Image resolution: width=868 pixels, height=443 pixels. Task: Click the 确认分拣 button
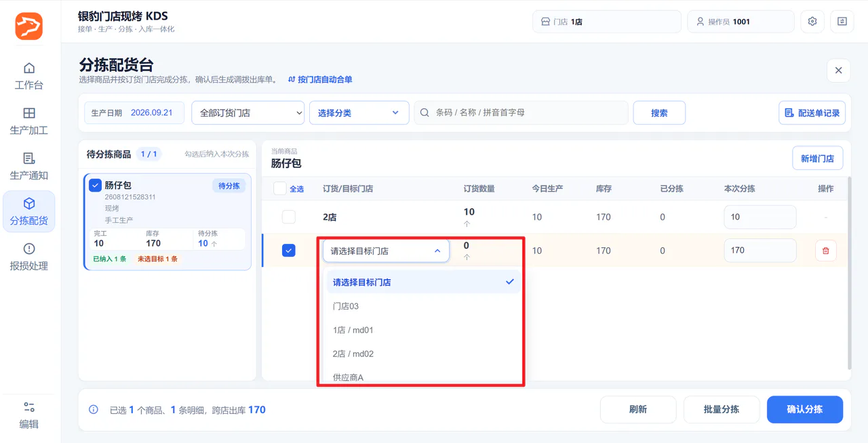(x=805, y=409)
